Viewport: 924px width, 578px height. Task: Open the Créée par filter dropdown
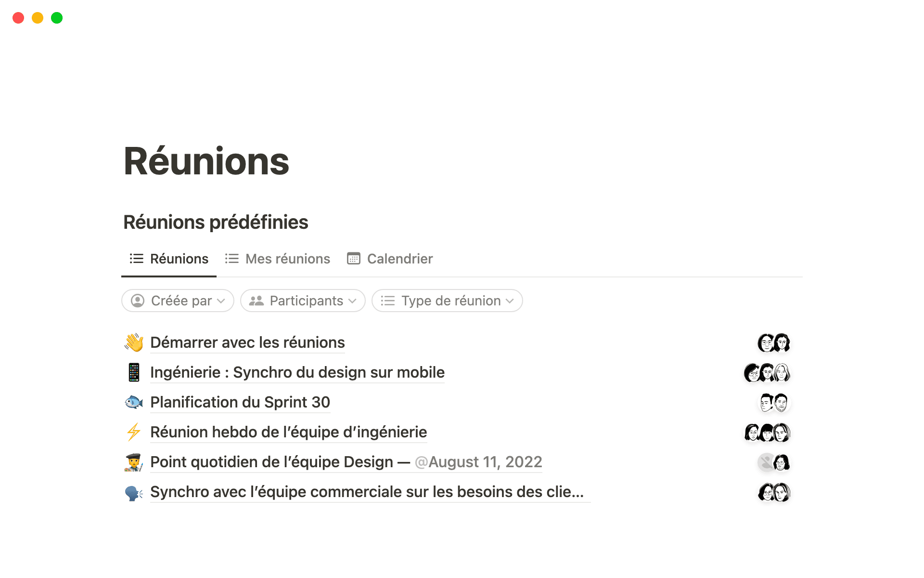[x=178, y=301]
